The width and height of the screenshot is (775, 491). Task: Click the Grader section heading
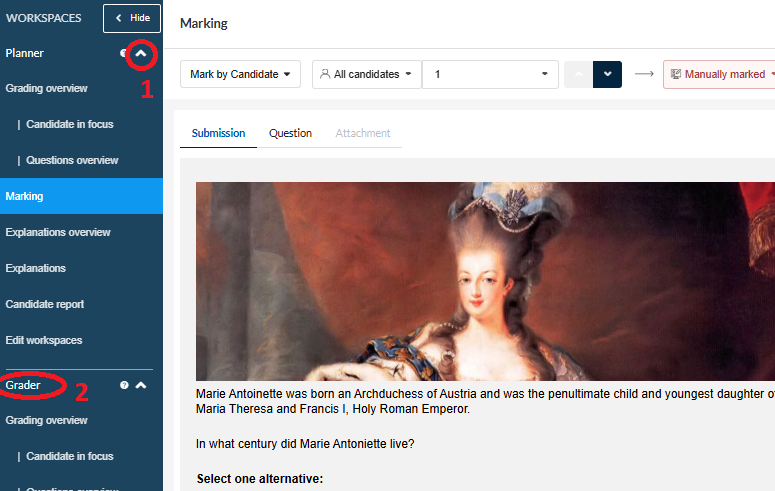coord(23,385)
